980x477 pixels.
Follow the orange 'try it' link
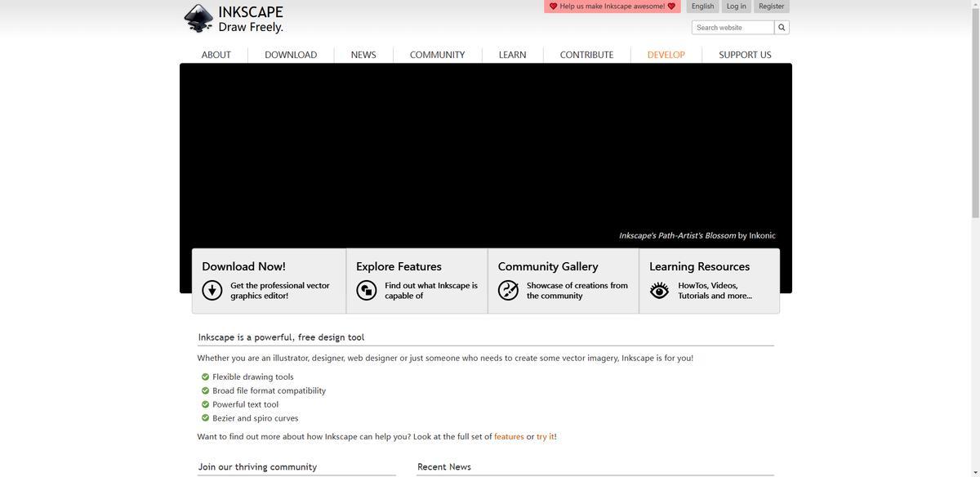pos(546,437)
